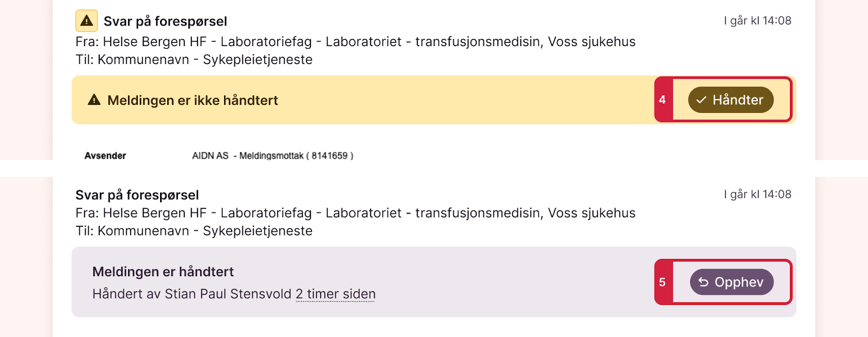Open the first 'Svar på forespørsel' message title

[x=165, y=21]
